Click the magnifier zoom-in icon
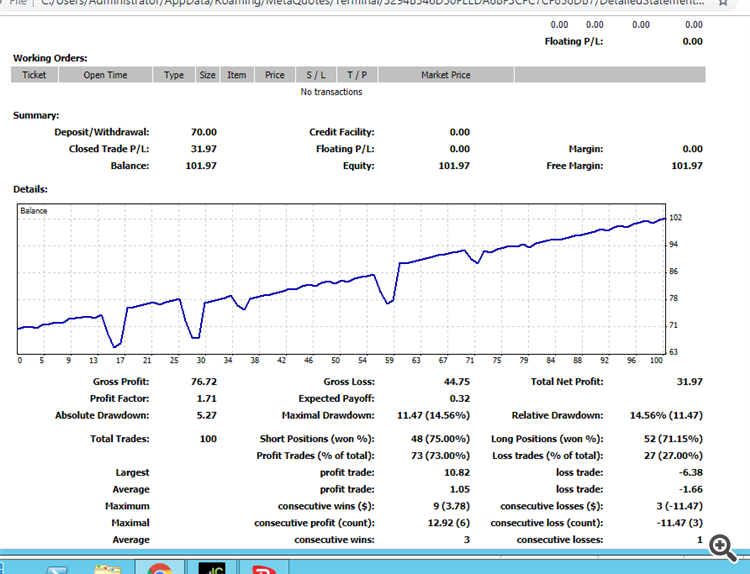The height and width of the screenshot is (574, 750). (723, 548)
